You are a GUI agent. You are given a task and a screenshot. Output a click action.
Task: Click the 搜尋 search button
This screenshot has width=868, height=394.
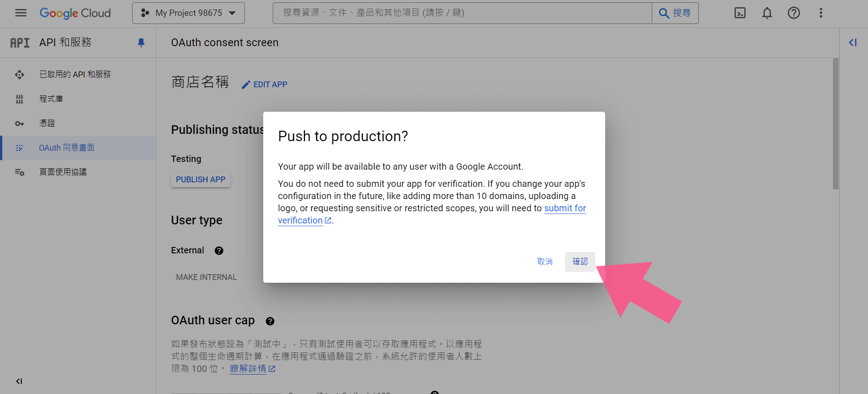tap(675, 13)
